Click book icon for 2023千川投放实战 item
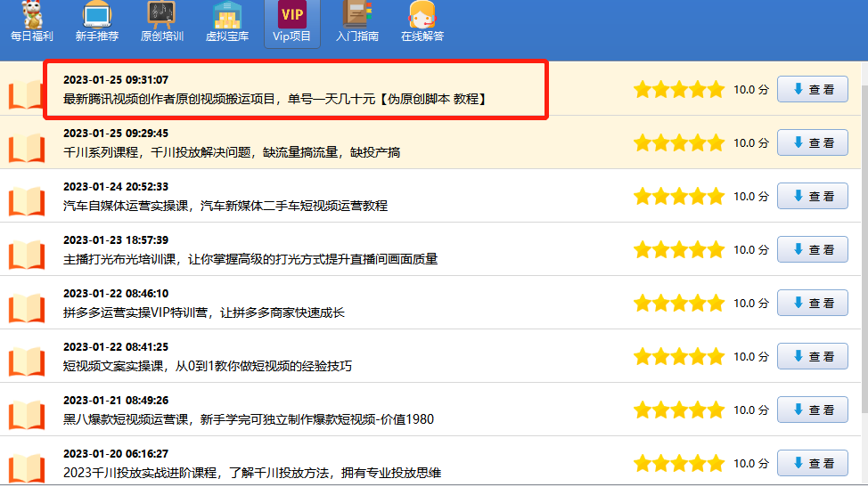Screen dimensions: 868x495 click(26, 468)
